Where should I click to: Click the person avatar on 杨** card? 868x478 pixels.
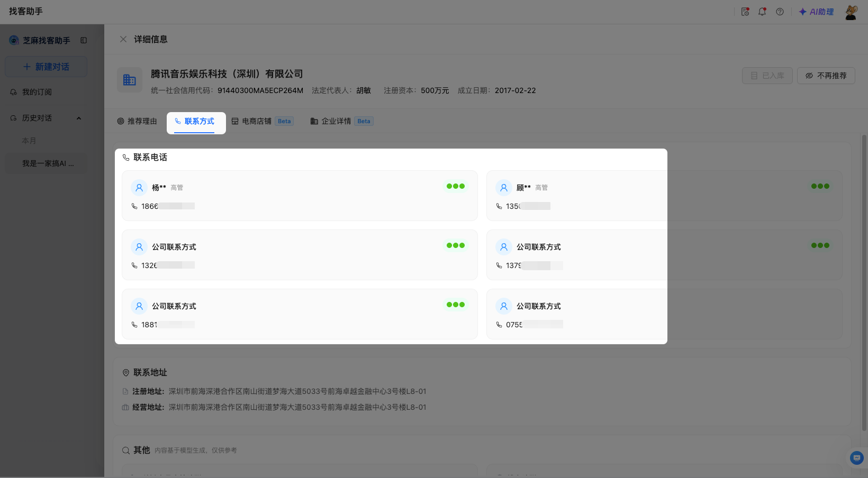(139, 188)
